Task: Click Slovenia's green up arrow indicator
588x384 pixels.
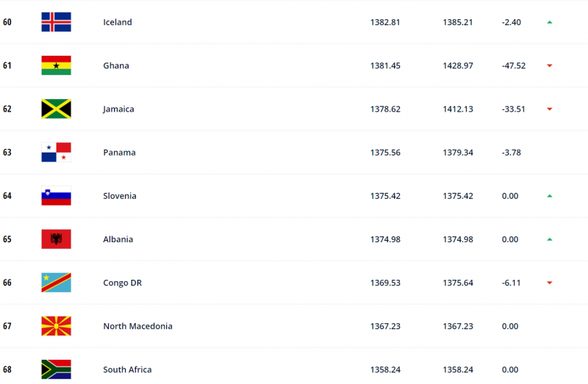Action: point(549,196)
